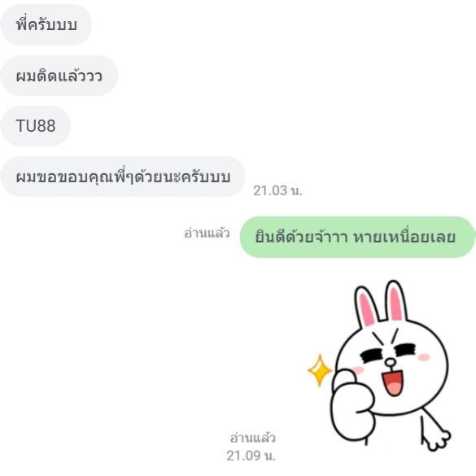Tap the '21.09 น.' timestamp below the sticker
Image resolution: width=476 pixels, height=476 pixels.
(251, 456)
